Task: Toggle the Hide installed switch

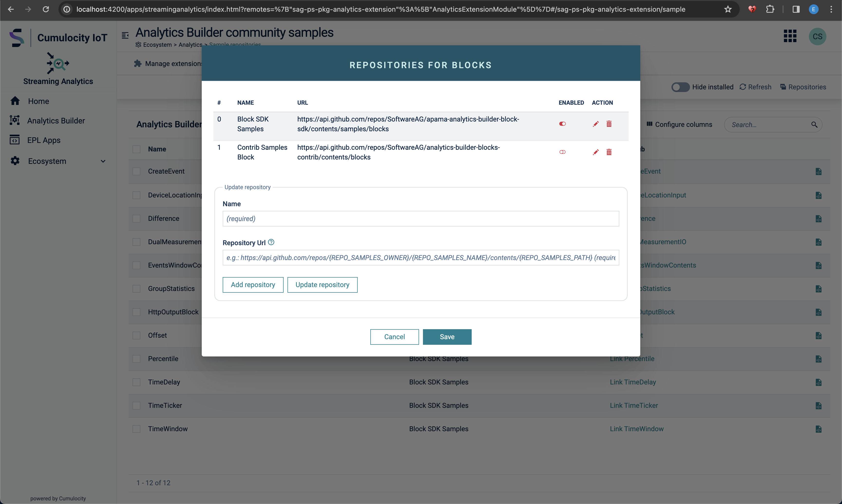Action: 680,86
